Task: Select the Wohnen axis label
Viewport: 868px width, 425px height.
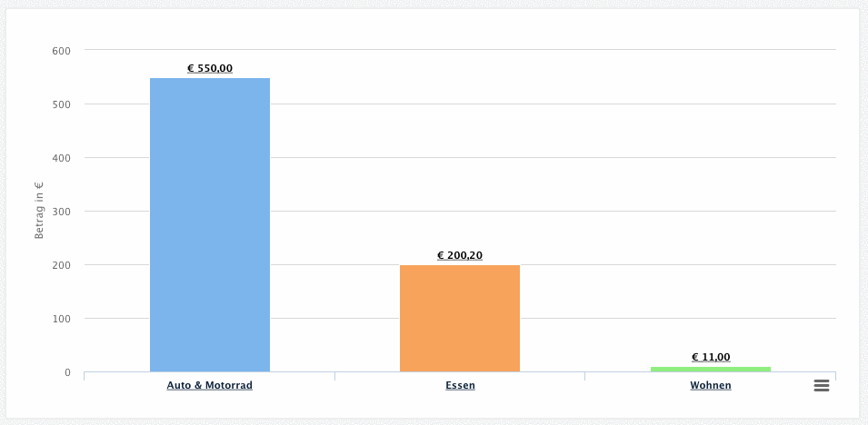Action: [x=711, y=385]
